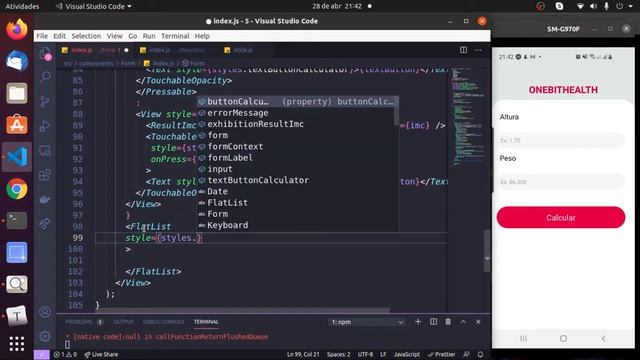Tap the Altura input field in phone window
Screen dimensions: 640x360
(561, 140)
